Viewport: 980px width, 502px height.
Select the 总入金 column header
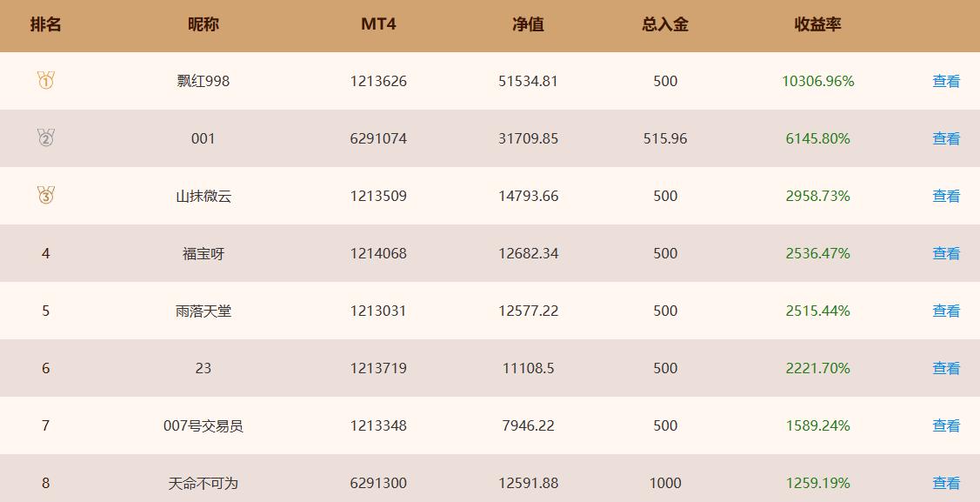coord(665,24)
